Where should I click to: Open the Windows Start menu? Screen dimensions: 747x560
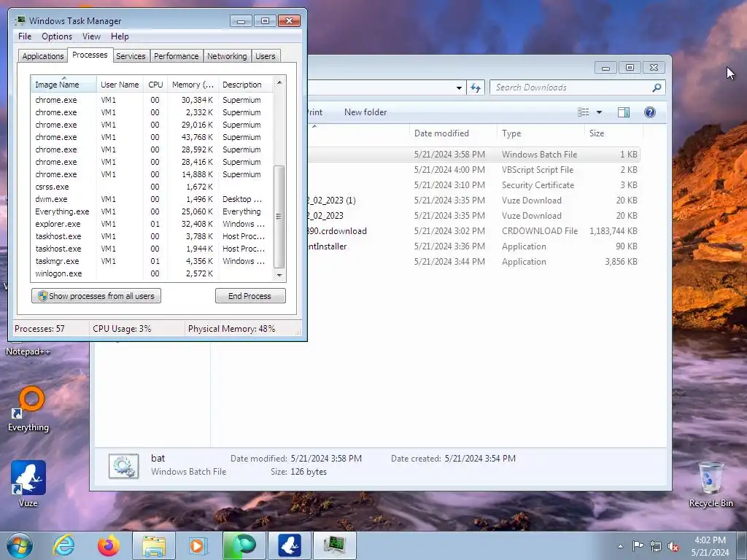pyautogui.click(x=19, y=545)
